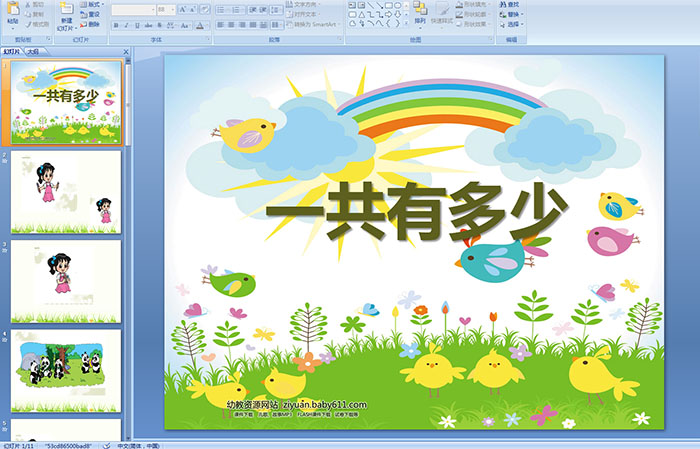
Task: Decrease font size with small A icon
Action: tap(193, 10)
